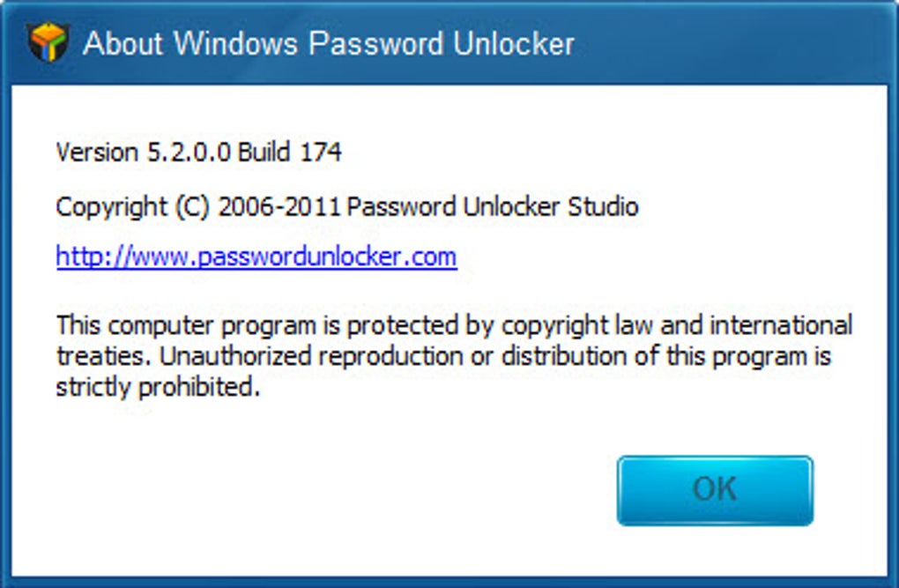
Task: Click the word "Version" in the dialog
Action: (97, 153)
